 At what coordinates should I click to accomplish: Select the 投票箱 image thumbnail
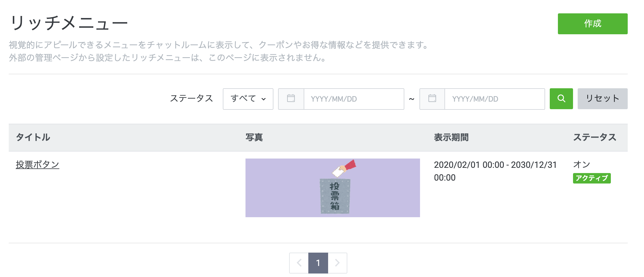(x=333, y=188)
